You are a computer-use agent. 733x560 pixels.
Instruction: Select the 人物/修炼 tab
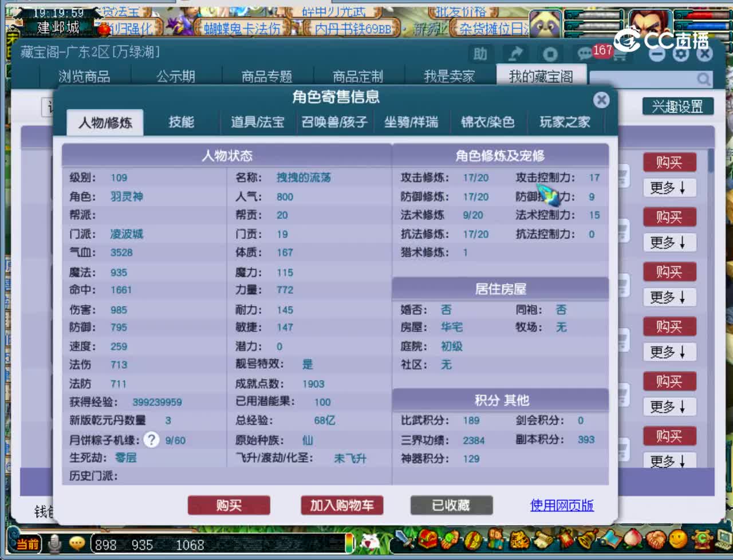(x=105, y=123)
